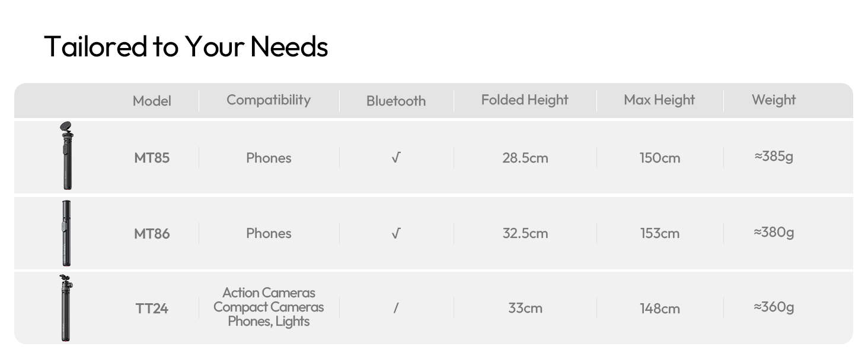Select the Max Height column header
Image resolution: width=868 pixels, height=356 pixels.
pos(659,100)
